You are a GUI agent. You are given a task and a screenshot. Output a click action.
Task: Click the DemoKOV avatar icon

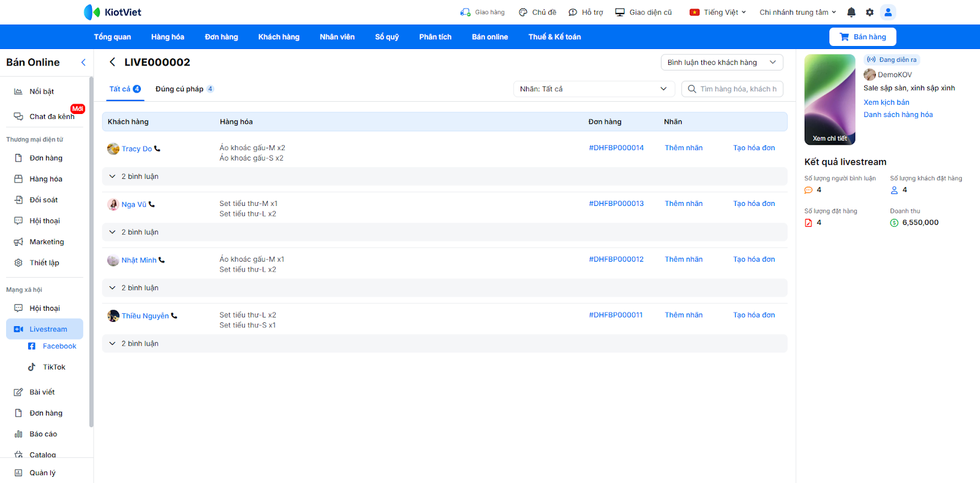click(870, 75)
